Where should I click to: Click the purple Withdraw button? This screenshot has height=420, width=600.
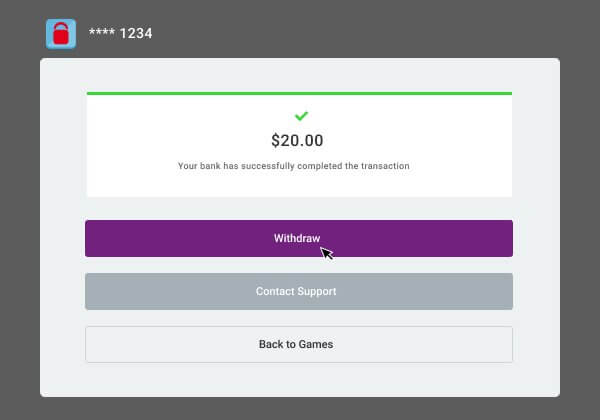pyautogui.click(x=299, y=238)
